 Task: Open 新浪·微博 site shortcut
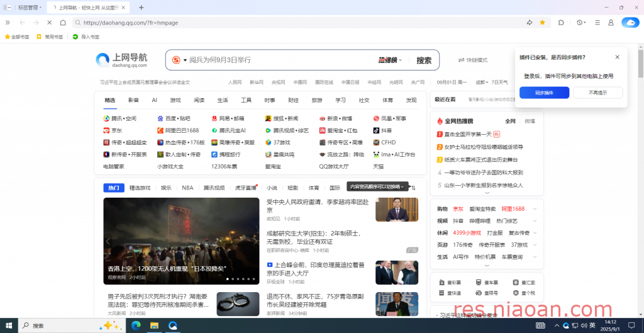pyautogui.click(x=336, y=118)
